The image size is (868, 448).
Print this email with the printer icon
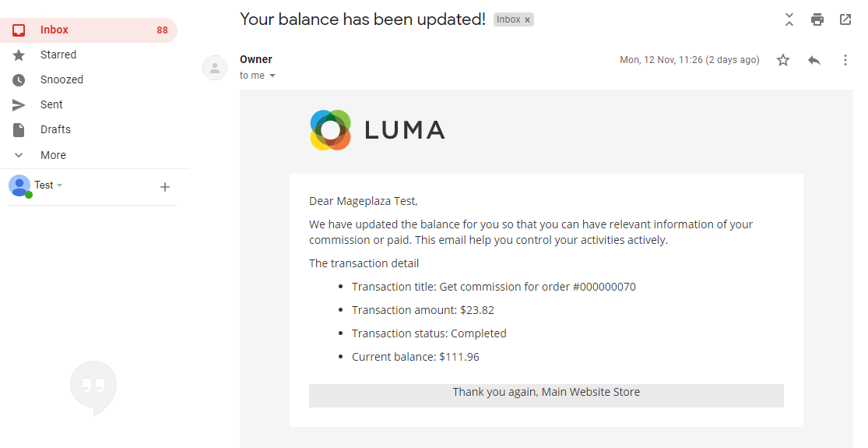[x=817, y=19]
